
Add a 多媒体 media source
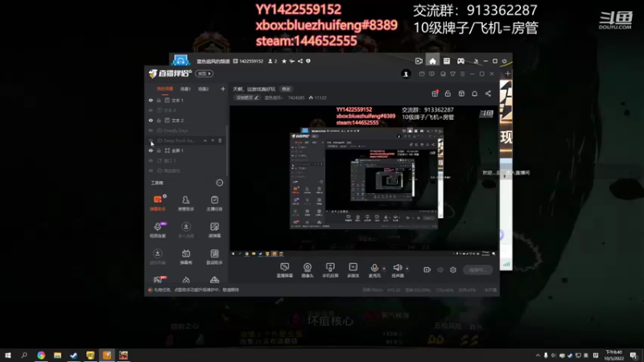tap(353, 270)
